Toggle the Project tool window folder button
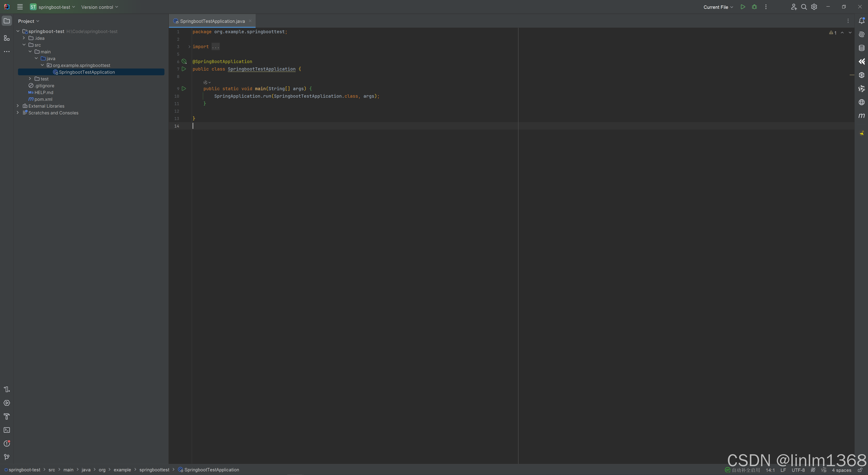The width and height of the screenshot is (868, 475). point(7,21)
